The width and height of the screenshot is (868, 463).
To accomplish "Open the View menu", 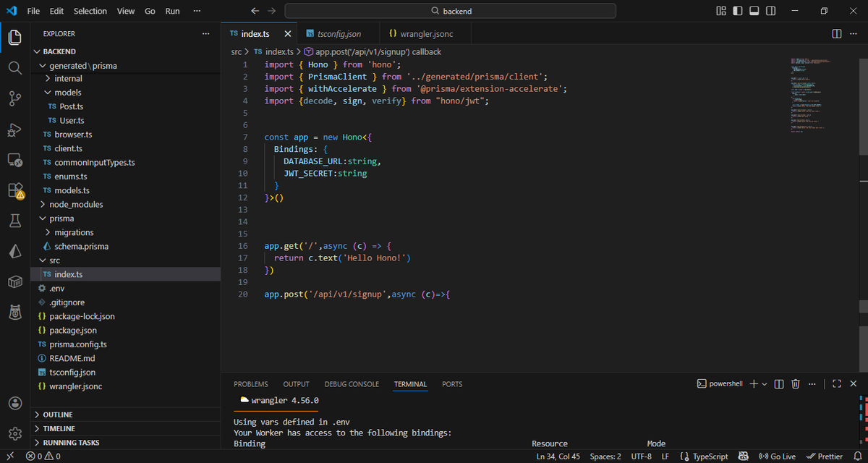I will coord(126,11).
